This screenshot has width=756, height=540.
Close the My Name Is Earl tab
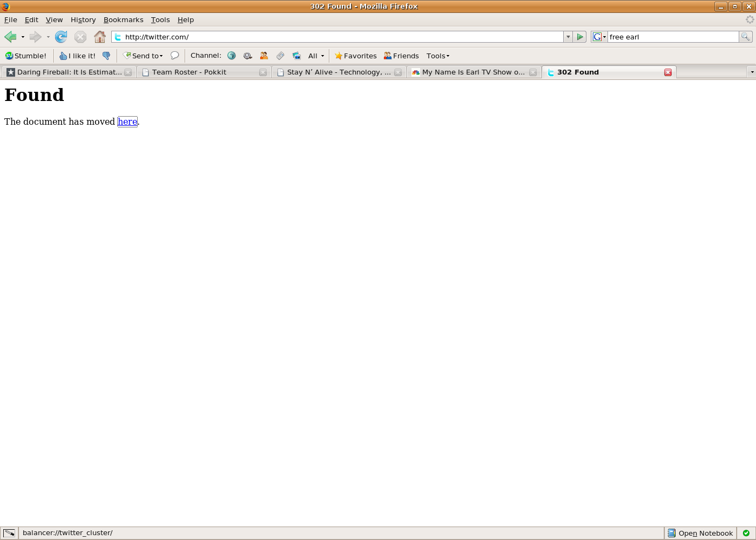point(533,72)
